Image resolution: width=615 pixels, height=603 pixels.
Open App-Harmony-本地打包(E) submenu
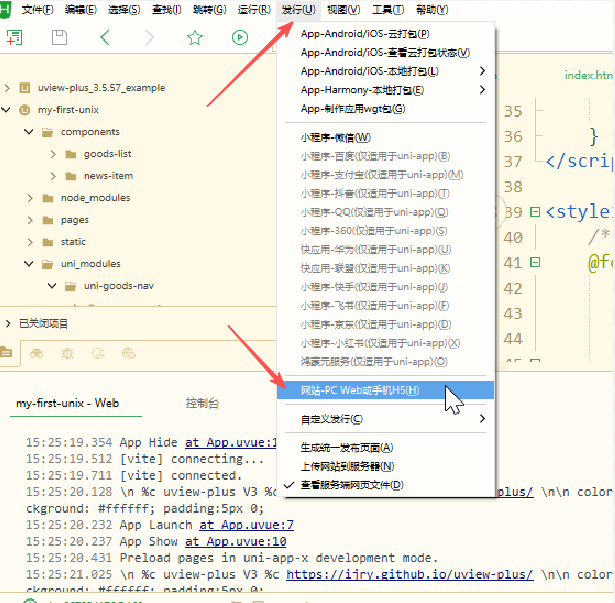click(x=385, y=90)
